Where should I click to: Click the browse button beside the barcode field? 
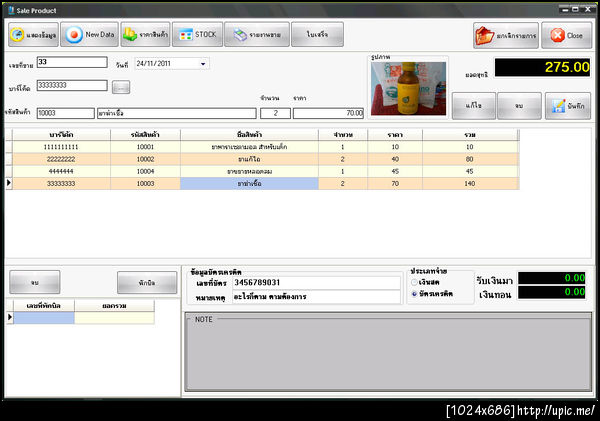121,87
